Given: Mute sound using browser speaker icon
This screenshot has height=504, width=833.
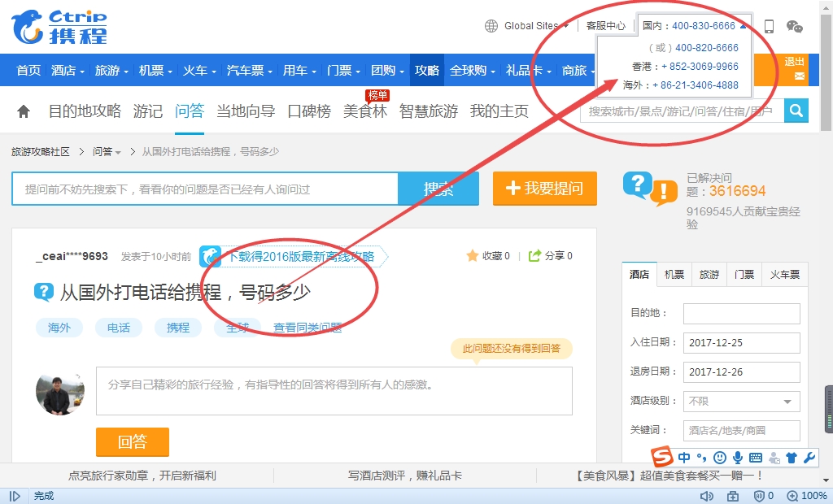Looking at the screenshot, I should pos(706,496).
